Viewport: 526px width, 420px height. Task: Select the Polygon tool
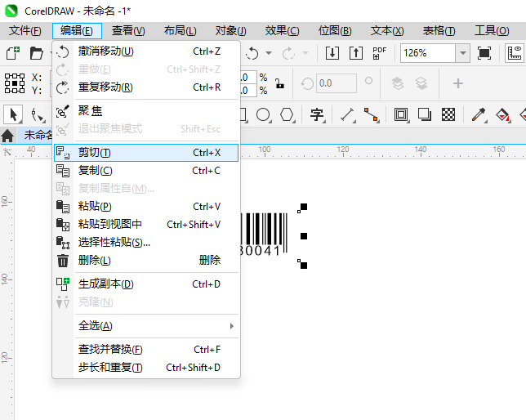pos(288,115)
